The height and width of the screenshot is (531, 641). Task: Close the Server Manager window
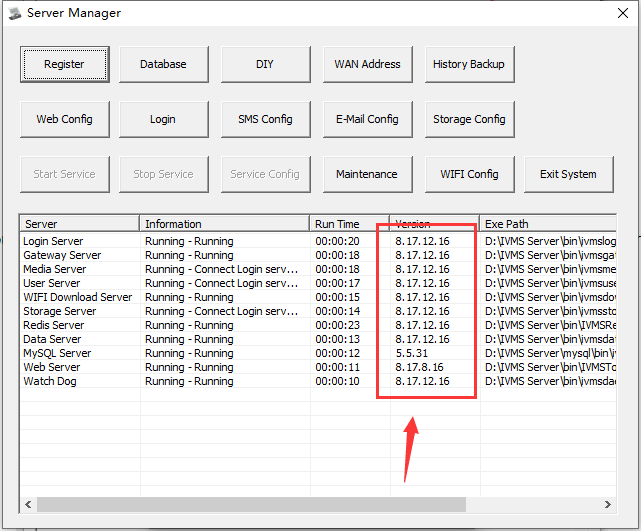click(623, 13)
